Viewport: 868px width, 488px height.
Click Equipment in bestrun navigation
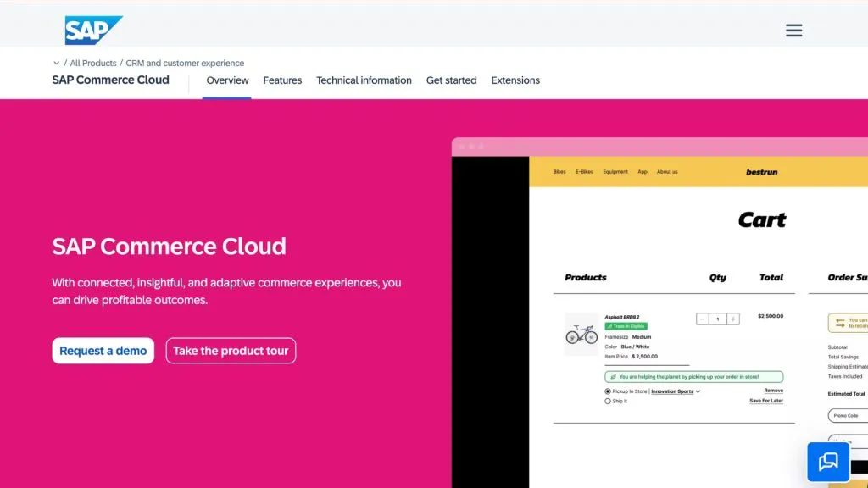click(615, 172)
